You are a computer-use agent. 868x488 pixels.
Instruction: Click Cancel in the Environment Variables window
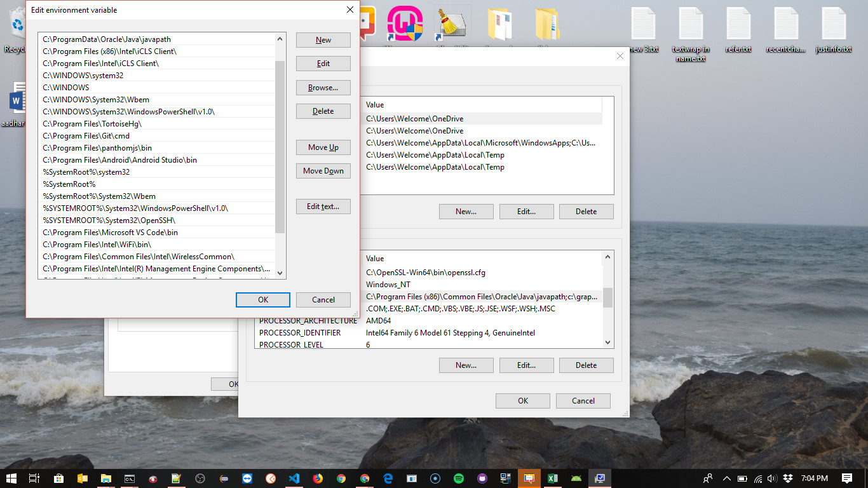click(583, 401)
